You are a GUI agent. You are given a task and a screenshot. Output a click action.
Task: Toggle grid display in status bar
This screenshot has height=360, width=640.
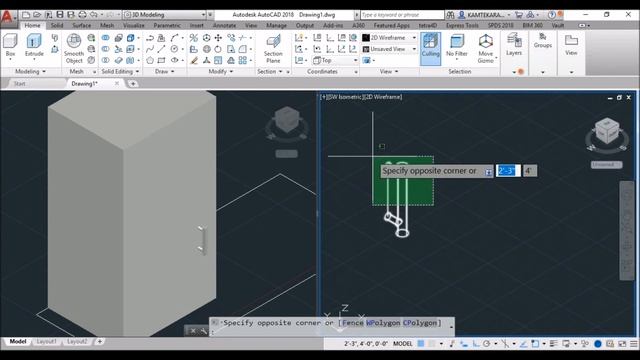421,344
